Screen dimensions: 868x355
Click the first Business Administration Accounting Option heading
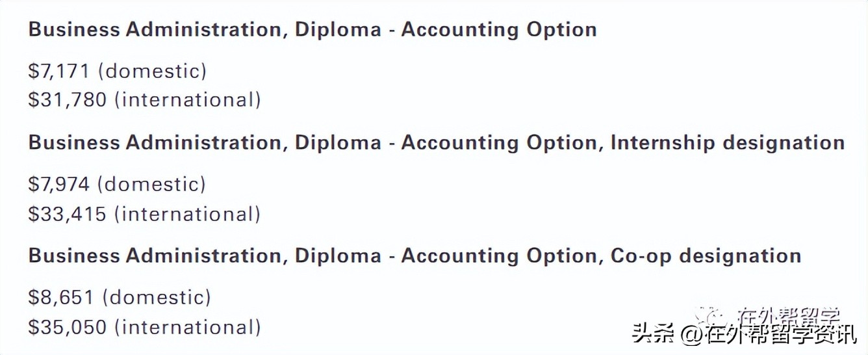coord(313,30)
